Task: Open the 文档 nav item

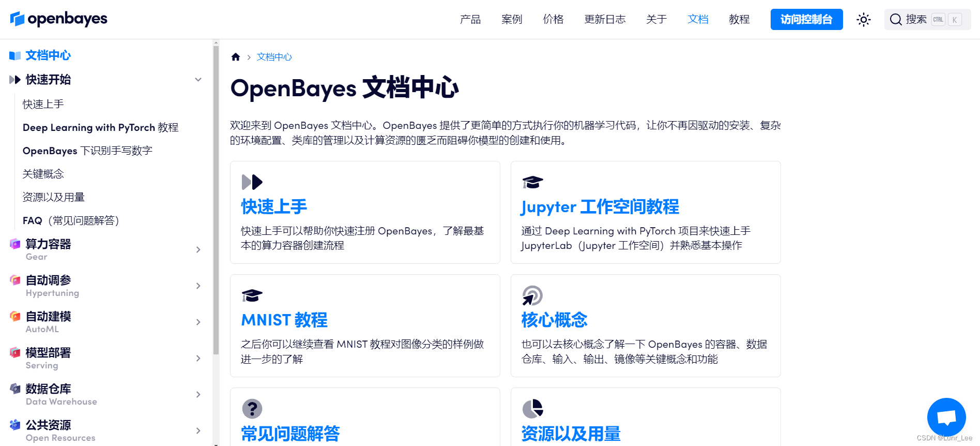Action: (x=698, y=20)
